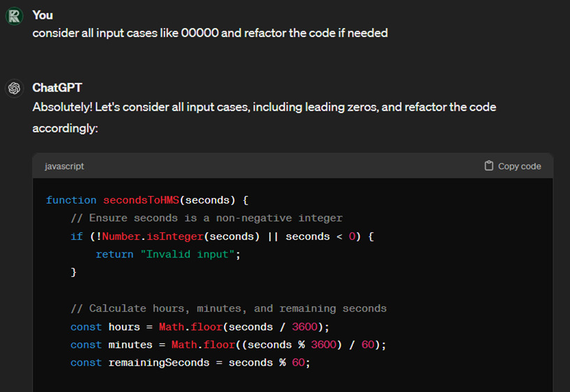Click the 'You' sender name
The image size is (570, 392).
43,15
